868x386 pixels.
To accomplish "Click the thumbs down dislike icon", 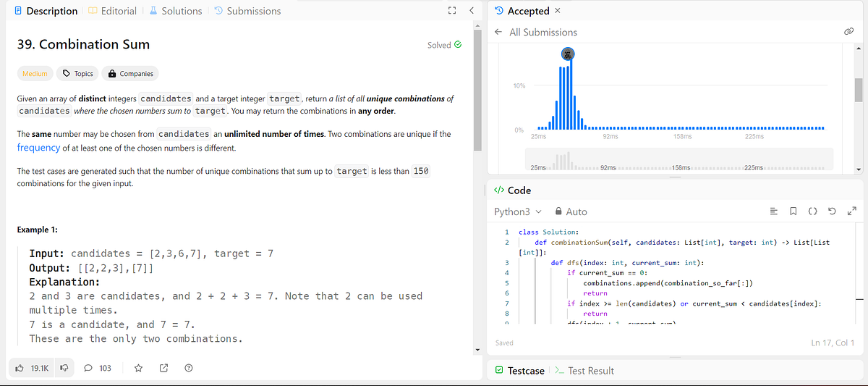I will coord(64,368).
